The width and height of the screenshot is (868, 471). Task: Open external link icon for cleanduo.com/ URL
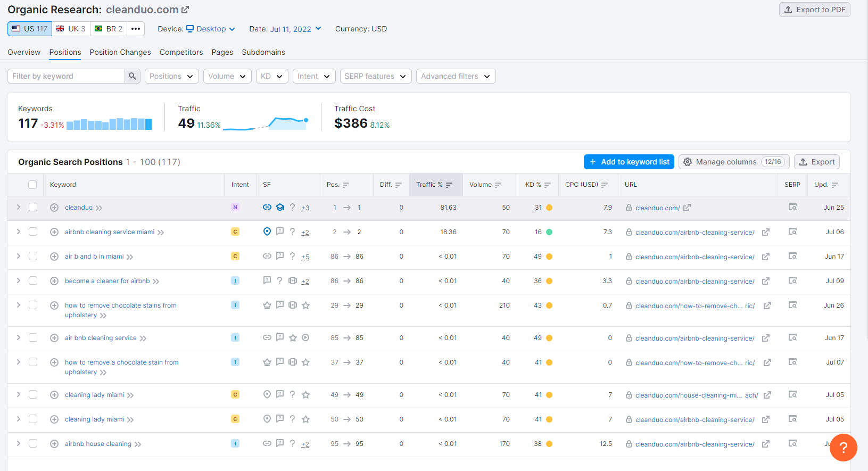[687, 208]
